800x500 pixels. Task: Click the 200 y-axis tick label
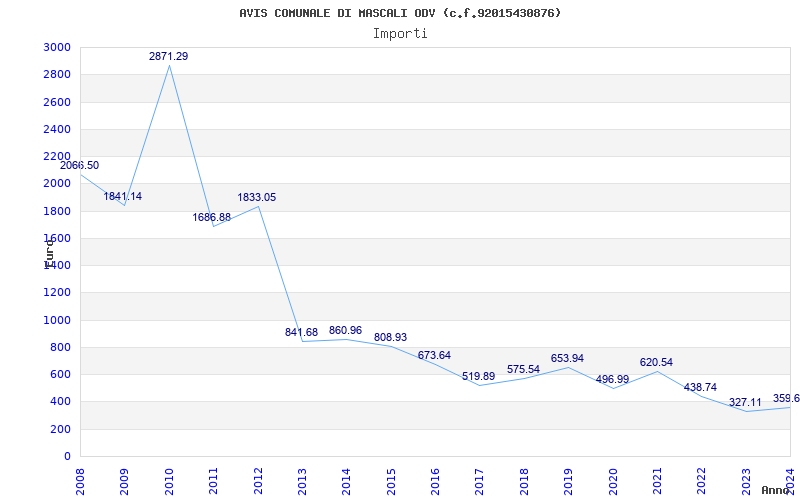[x=61, y=430]
